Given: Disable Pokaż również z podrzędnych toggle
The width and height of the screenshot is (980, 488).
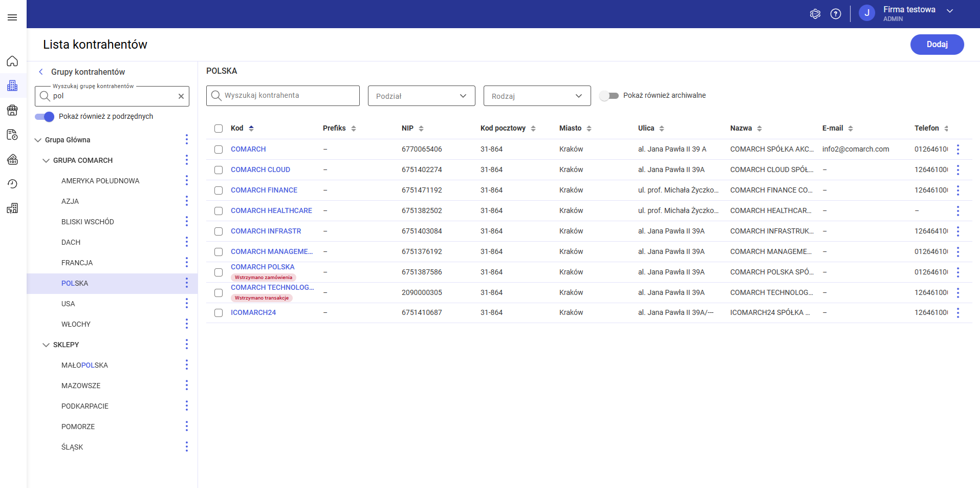Looking at the screenshot, I should pyautogui.click(x=45, y=117).
